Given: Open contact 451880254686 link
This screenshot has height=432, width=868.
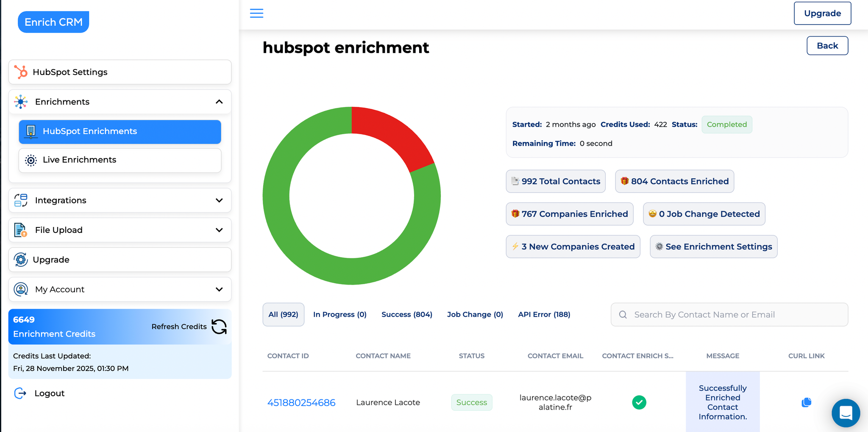Looking at the screenshot, I should (x=301, y=402).
